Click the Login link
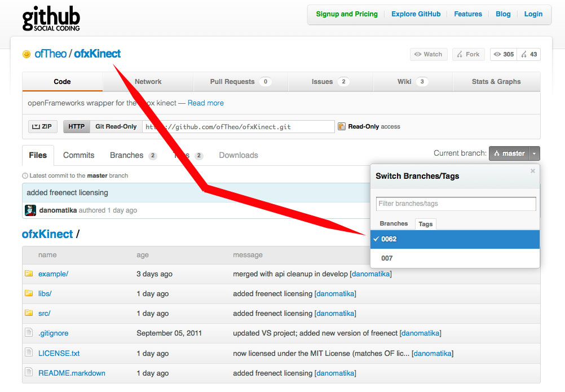 pyautogui.click(x=533, y=14)
